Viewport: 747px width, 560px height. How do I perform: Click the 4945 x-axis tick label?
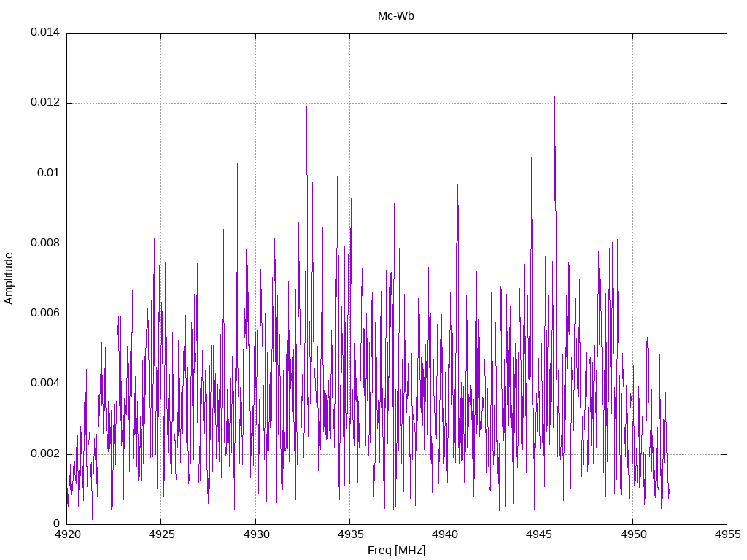tap(539, 534)
